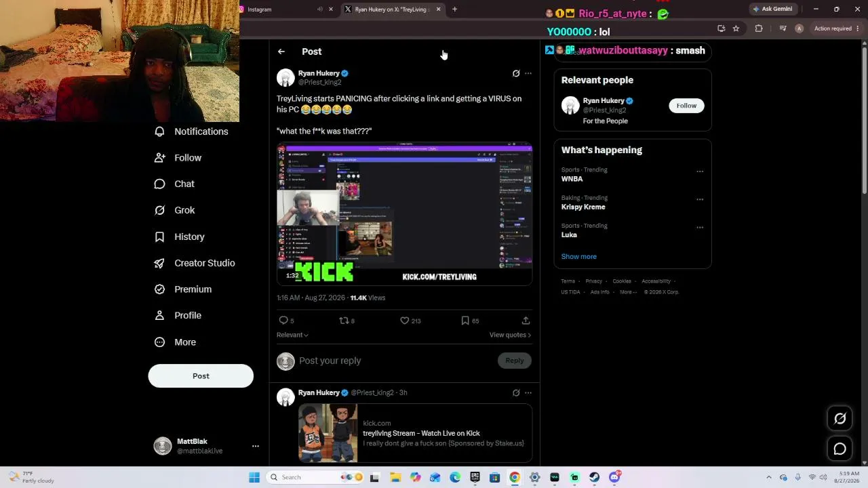Bookmark the post with 65 bookmarks
The image size is (868, 488).
pyautogui.click(x=470, y=321)
